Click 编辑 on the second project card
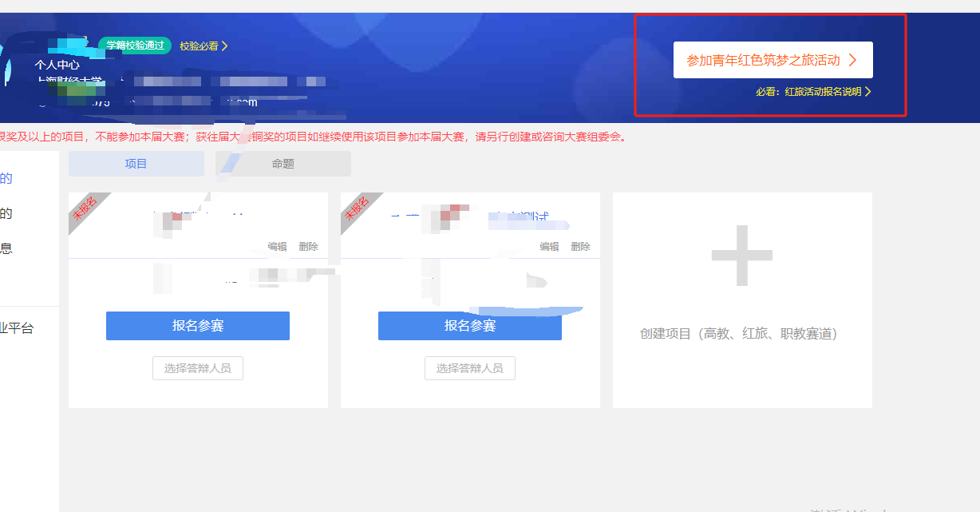 [549, 247]
